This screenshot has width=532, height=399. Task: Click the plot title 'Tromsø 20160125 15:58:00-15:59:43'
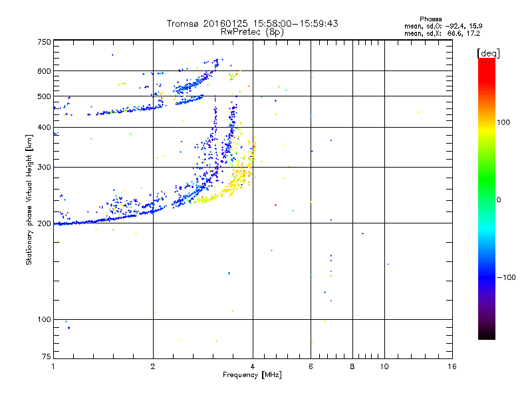(252, 23)
